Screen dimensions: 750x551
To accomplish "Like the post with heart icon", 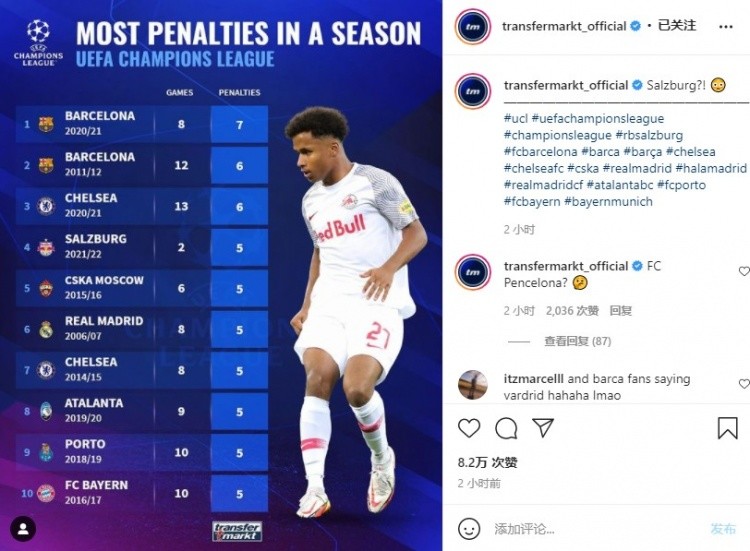I will coord(469,428).
